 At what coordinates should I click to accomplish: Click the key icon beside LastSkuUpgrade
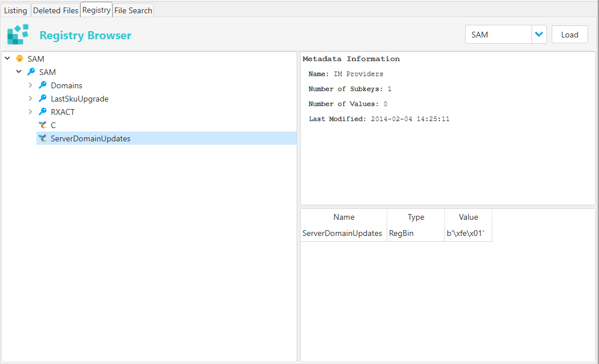tap(42, 98)
